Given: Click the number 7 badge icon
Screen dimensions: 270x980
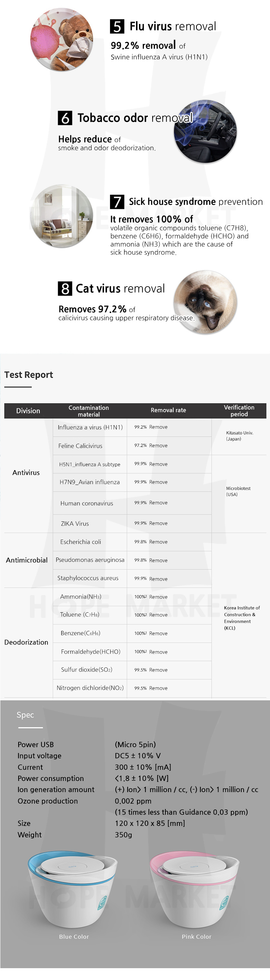Looking at the screenshot, I should click(117, 202).
